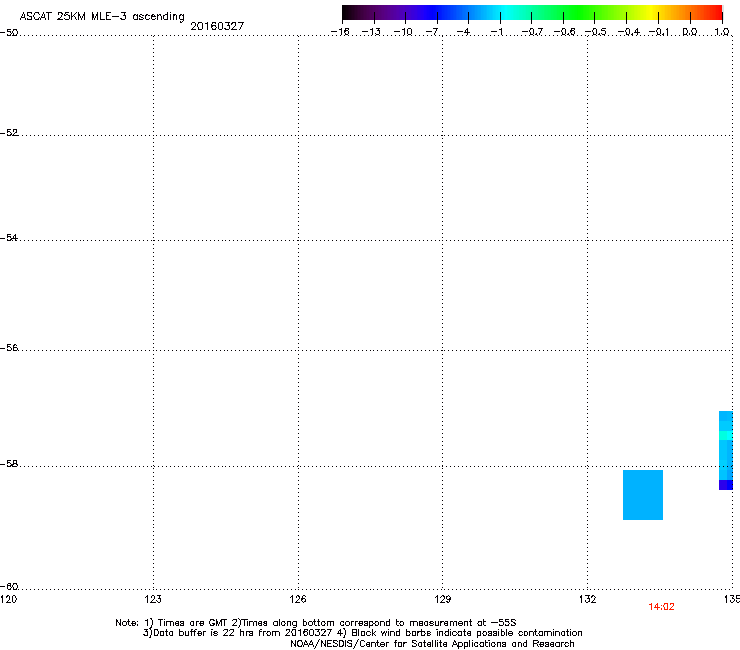Click the note line about GMT times
The image size is (740, 650).
pyautogui.click(x=316, y=623)
